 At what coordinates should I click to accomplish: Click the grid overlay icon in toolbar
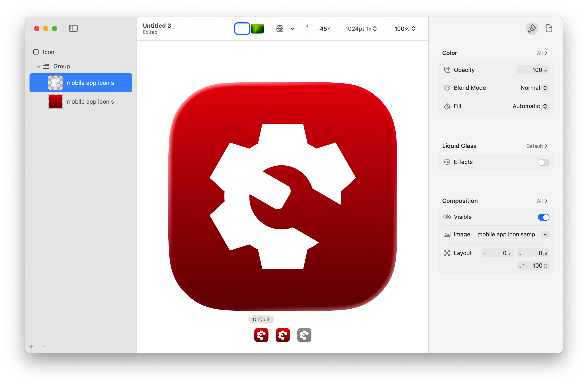(280, 29)
